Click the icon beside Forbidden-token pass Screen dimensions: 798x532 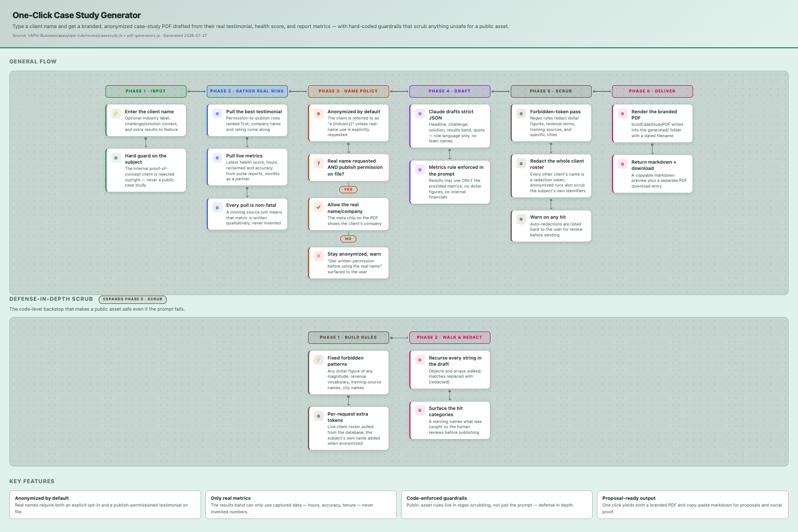click(521, 113)
